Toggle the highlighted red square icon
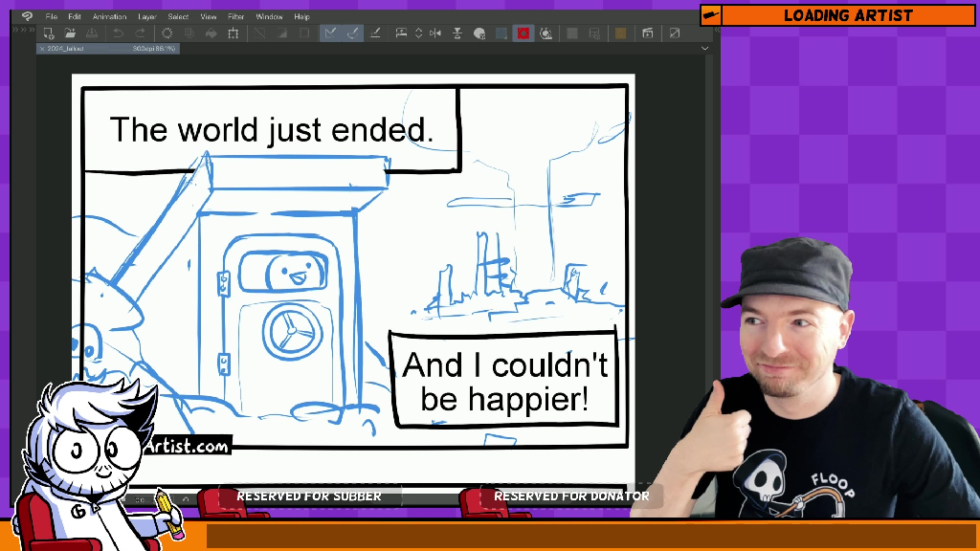 click(x=523, y=33)
